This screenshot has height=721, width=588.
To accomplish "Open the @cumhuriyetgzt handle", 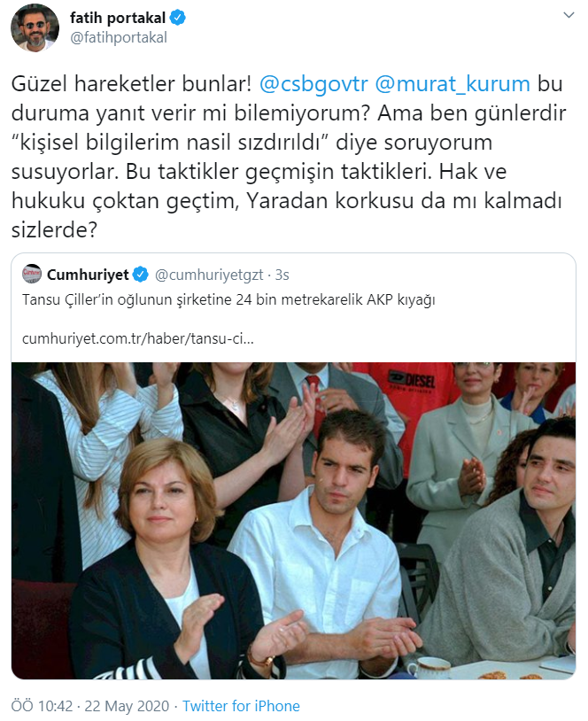I will point(209,275).
